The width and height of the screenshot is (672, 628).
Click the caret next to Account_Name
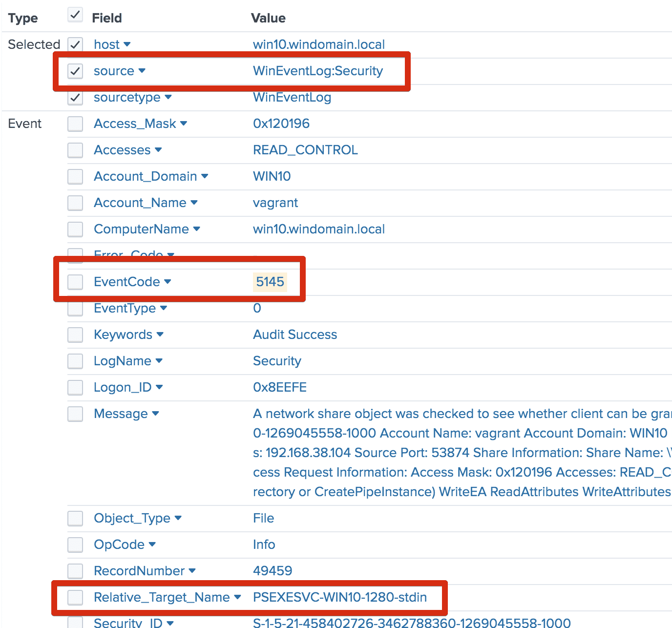(x=194, y=203)
